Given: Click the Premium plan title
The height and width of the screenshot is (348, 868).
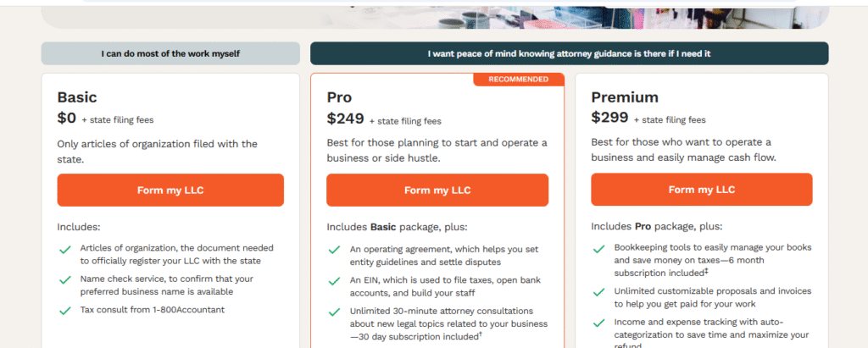Looking at the screenshot, I should [x=625, y=97].
